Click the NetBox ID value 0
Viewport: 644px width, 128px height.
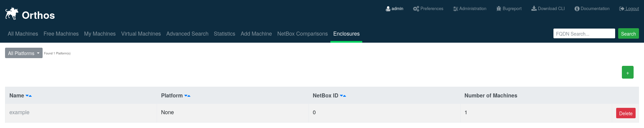(314, 113)
